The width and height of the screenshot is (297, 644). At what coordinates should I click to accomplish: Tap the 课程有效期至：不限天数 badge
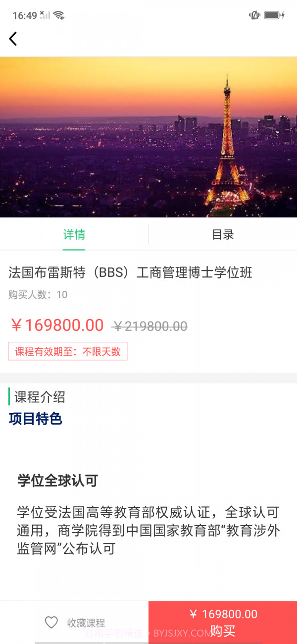[x=67, y=352]
